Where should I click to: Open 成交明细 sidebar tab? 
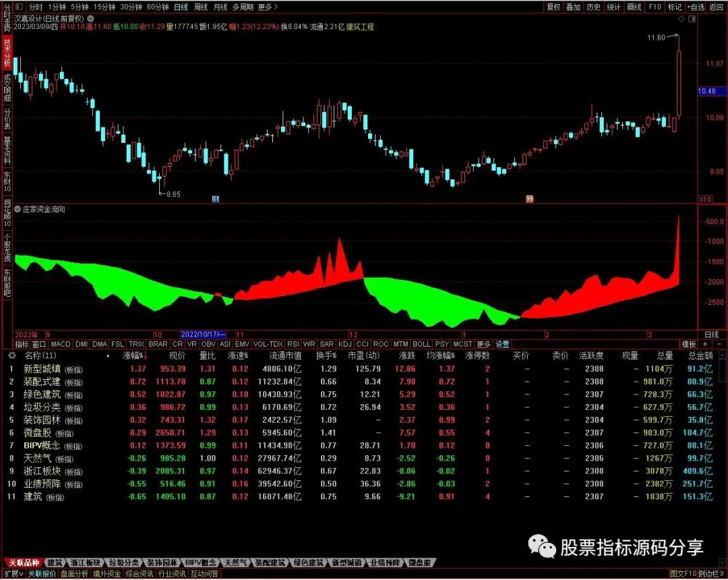click(7, 87)
